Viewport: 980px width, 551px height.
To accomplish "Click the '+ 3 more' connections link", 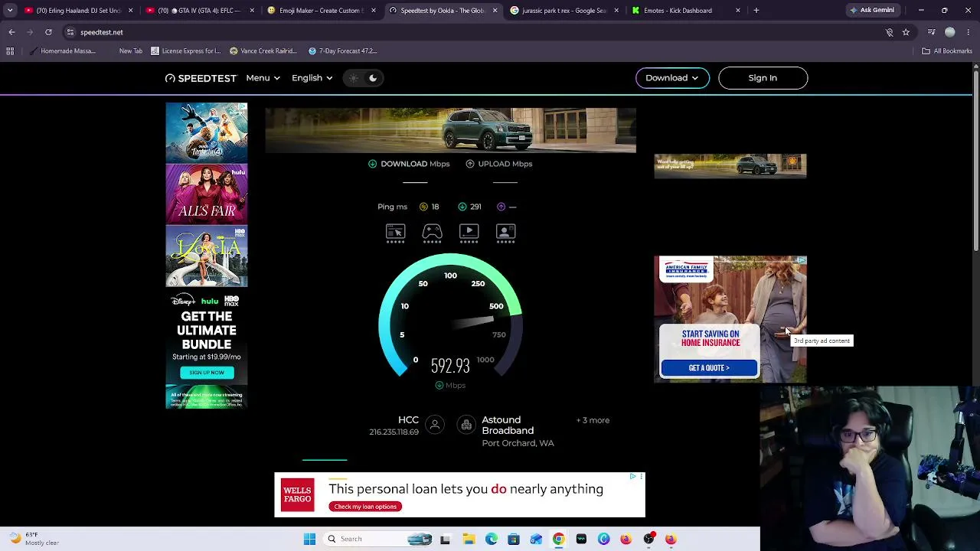I will [x=593, y=420].
